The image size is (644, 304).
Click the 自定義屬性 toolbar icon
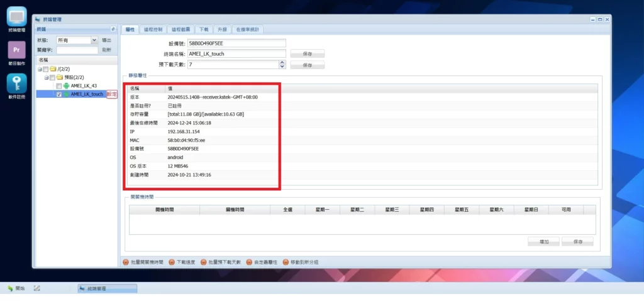click(x=249, y=261)
